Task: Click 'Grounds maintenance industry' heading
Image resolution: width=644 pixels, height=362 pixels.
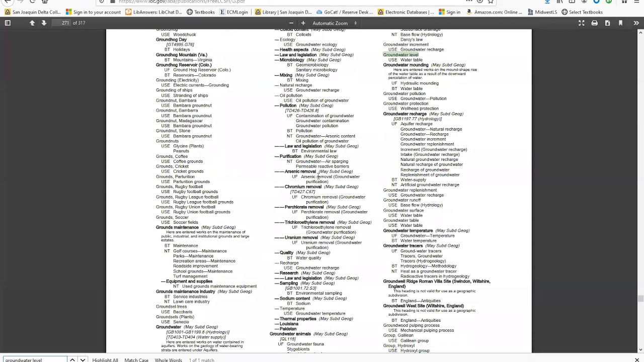Action: 185,292
